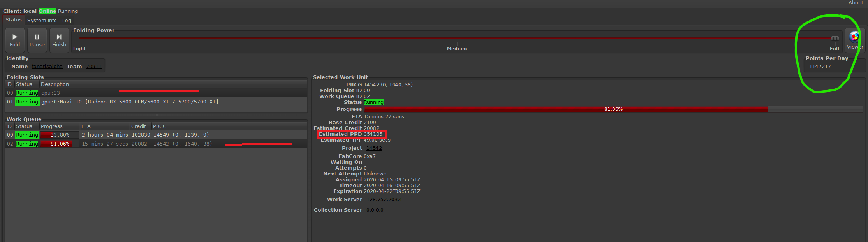
Task: Pause folding with the Pause button
Action: (x=37, y=40)
